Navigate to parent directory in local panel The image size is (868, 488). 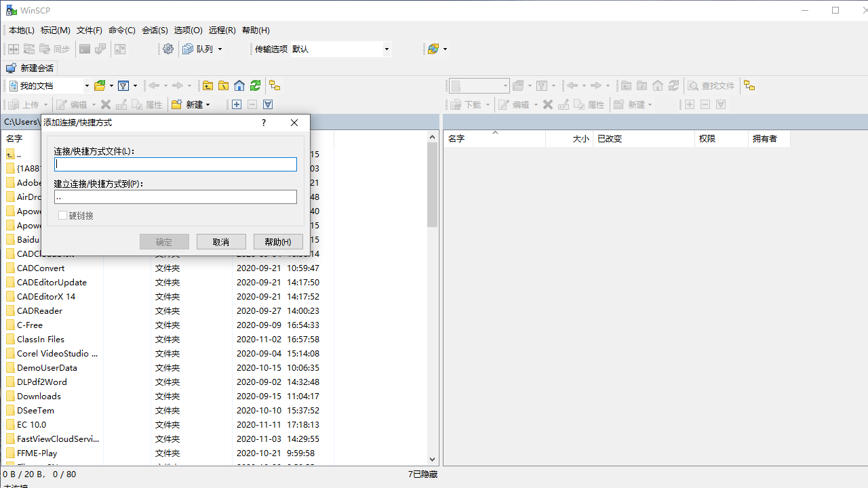click(208, 85)
